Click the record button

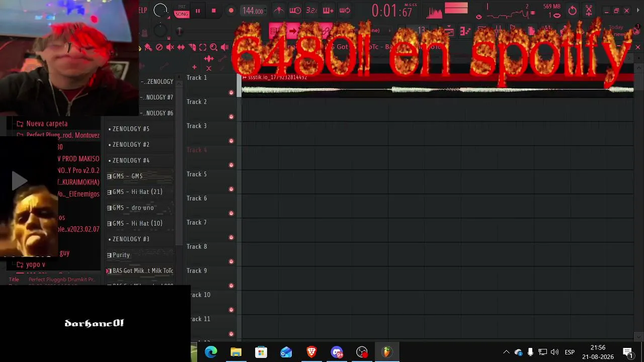[x=231, y=11]
